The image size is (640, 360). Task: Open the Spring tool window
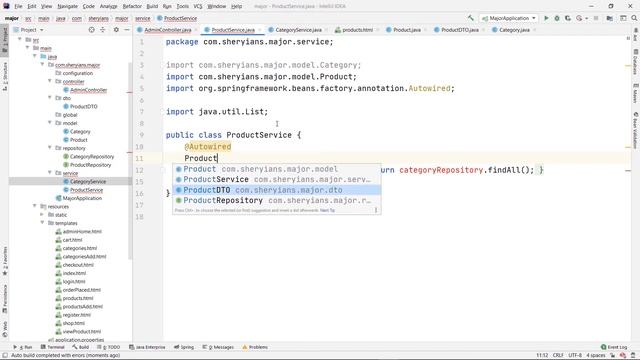point(184,347)
